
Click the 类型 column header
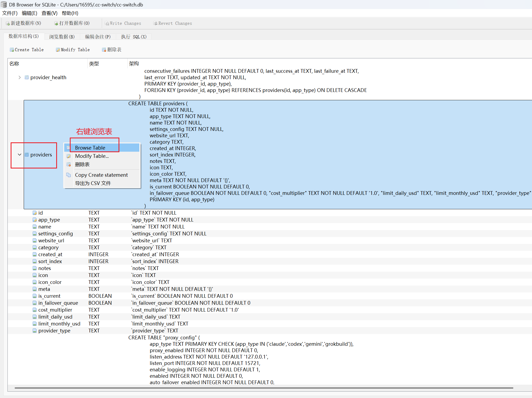click(108, 63)
